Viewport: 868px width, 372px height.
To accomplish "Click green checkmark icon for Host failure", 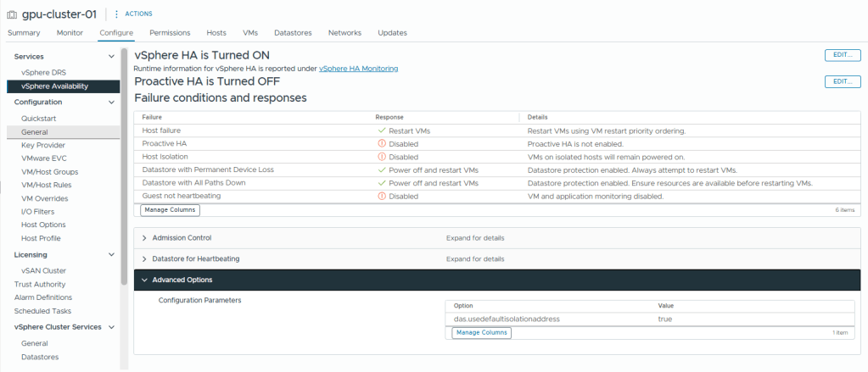I will coord(382,130).
